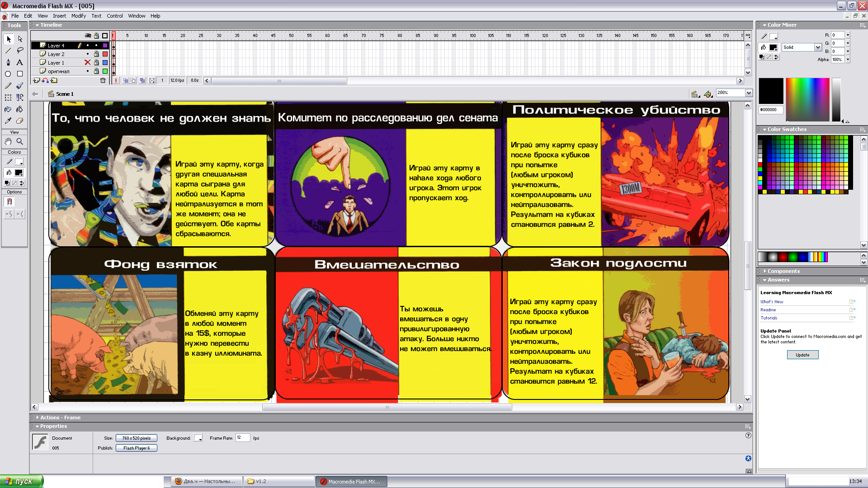Open the Insert menu

pyautogui.click(x=59, y=16)
